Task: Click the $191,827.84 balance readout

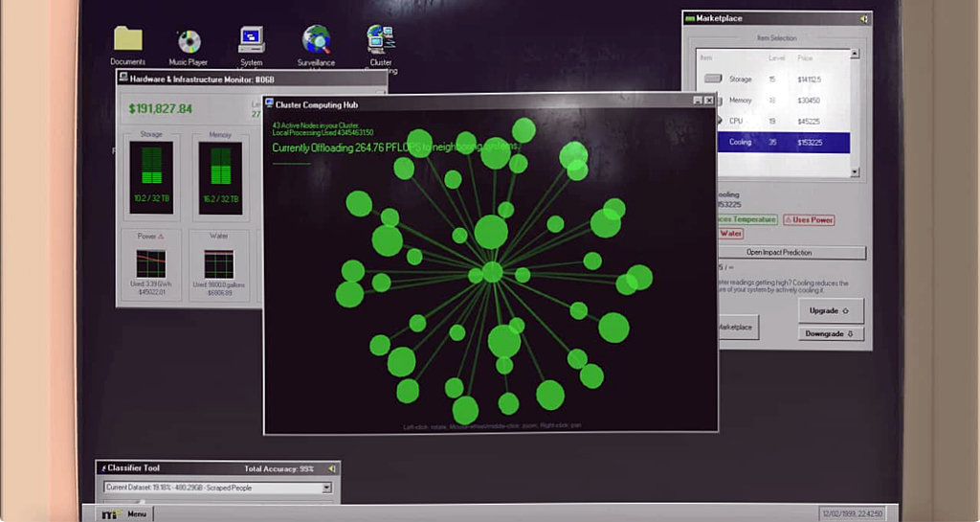Action: pos(161,109)
